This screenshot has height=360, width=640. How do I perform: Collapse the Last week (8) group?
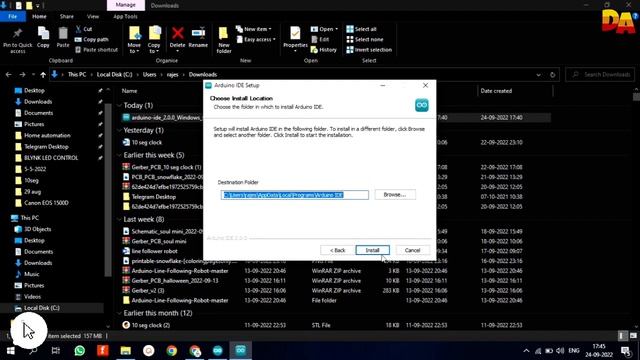(119, 219)
